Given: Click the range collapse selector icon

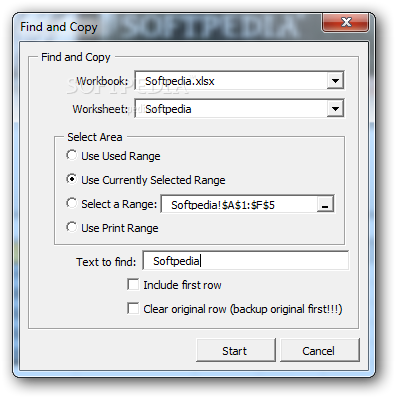Looking at the screenshot, I should tap(325, 204).
